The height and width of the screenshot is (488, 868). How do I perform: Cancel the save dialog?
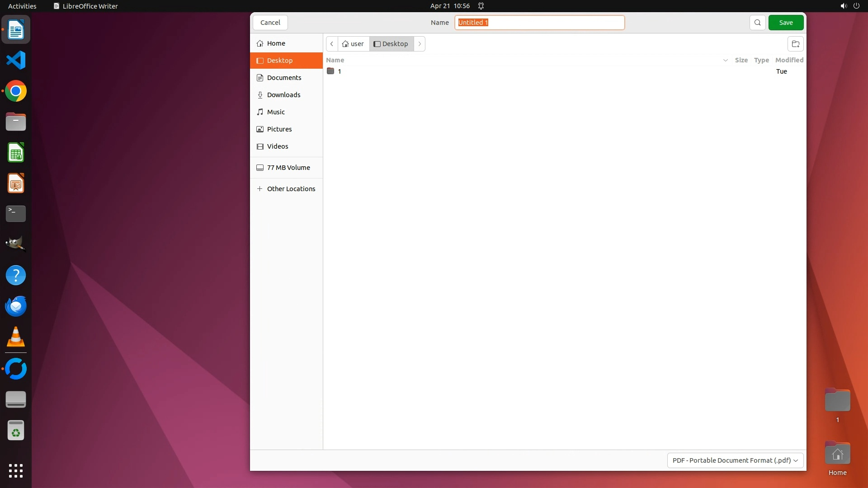pyautogui.click(x=270, y=23)
